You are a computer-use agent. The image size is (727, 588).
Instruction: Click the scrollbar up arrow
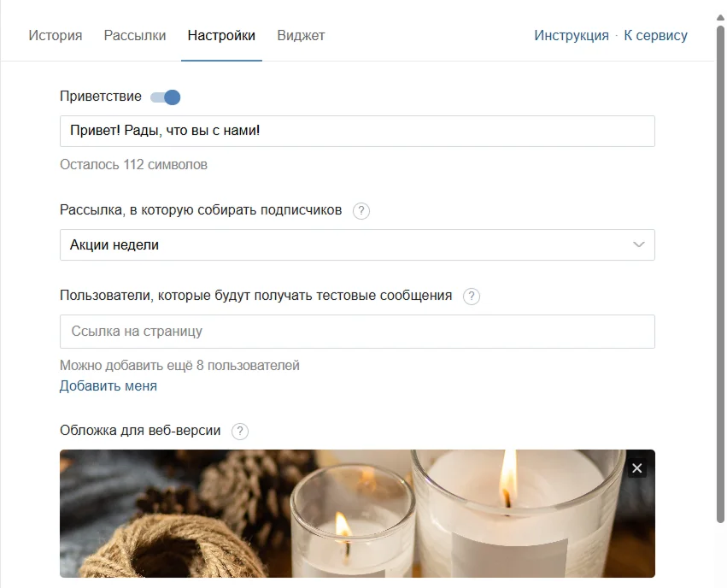point(720,18)
